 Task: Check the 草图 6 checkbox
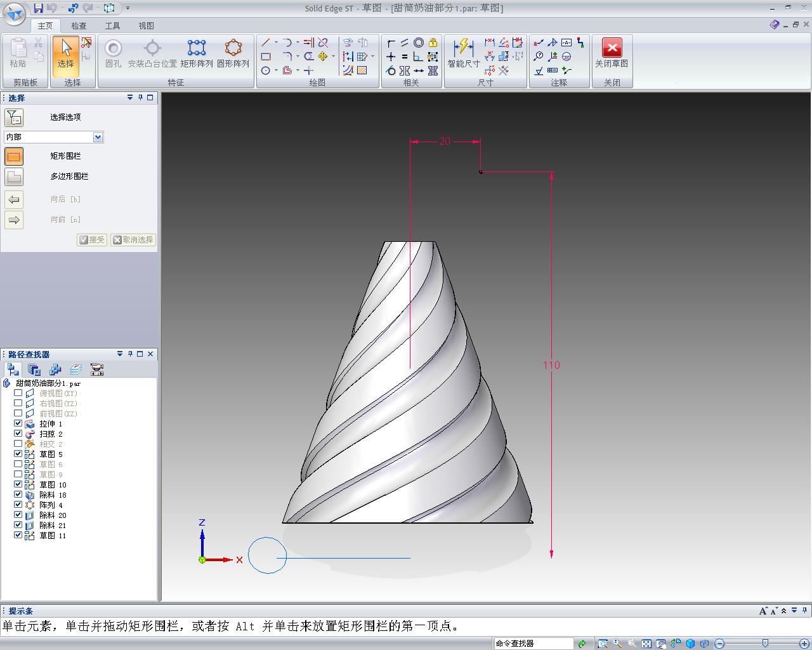click(18, 464)
